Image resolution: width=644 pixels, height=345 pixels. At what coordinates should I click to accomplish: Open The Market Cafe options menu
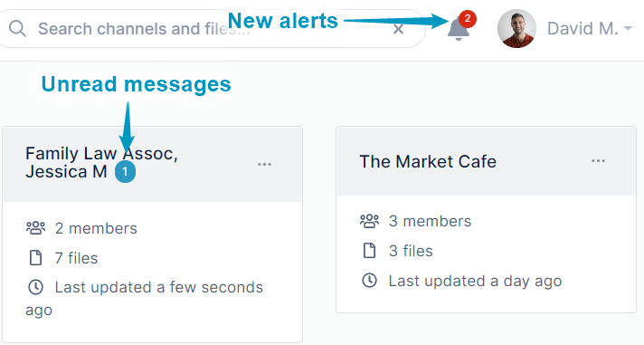pos(598,161)
